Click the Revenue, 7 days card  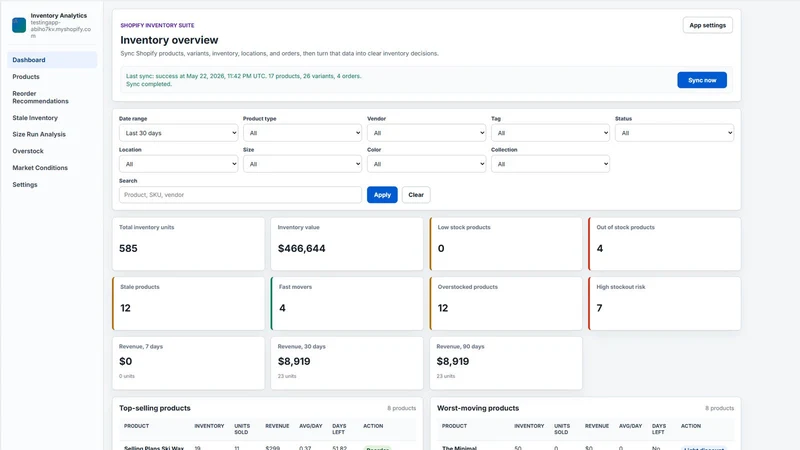point(188,363)
